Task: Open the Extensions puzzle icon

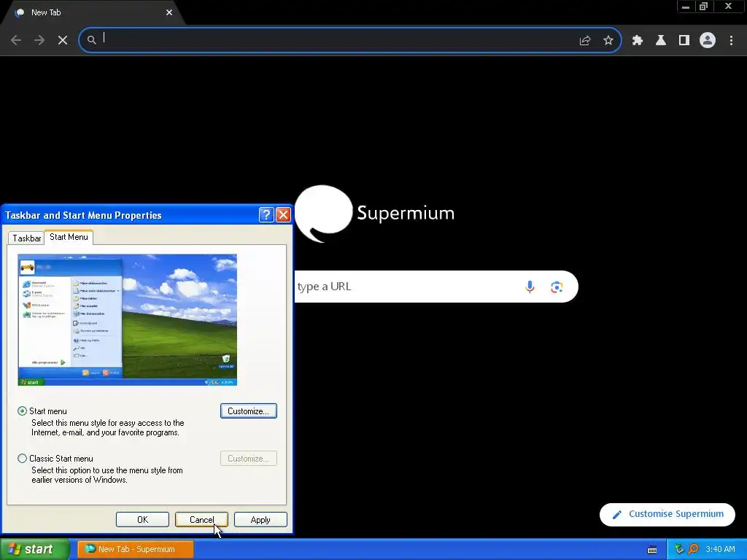Action: tap(637, 41)
